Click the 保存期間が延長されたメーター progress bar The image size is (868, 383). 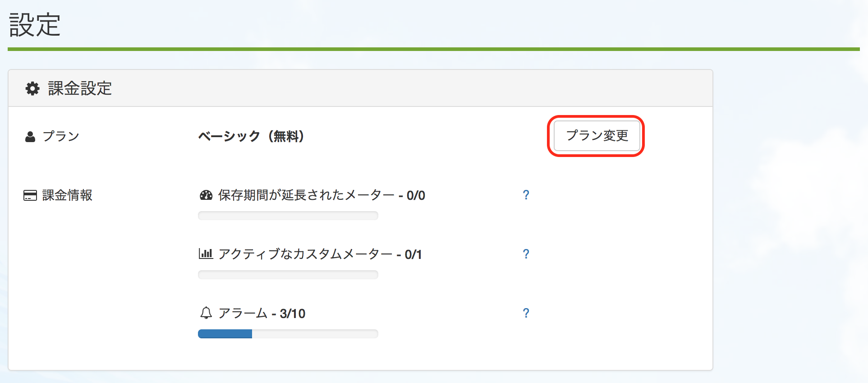click(x=288, y=216)
